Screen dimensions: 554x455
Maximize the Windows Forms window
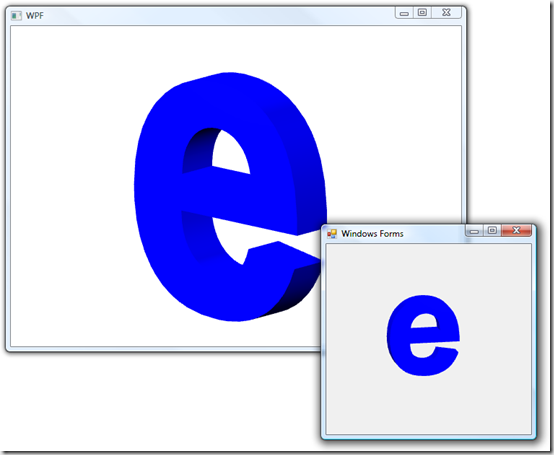pyautogui.click(x=492, y=231)
